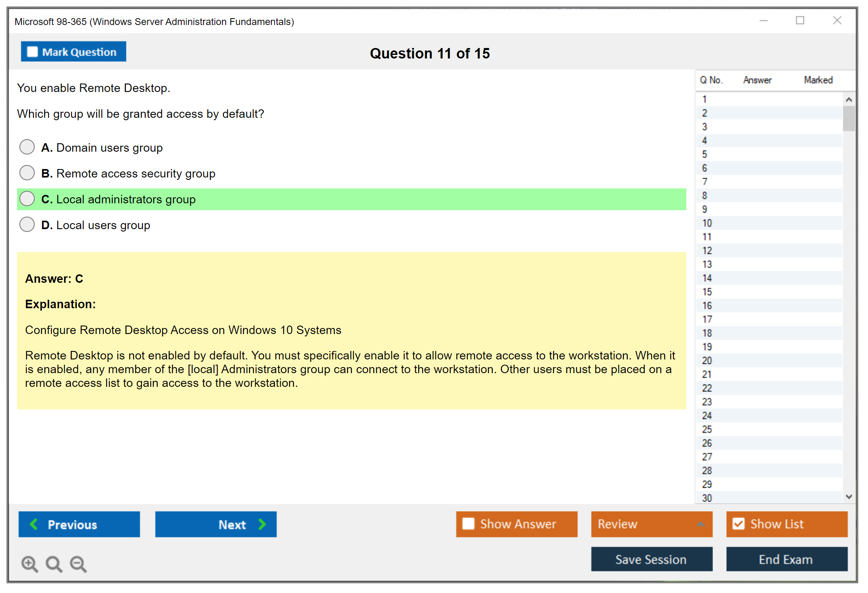Toggle the Mark Question checkbox
868x593 pixels.
pos(32,52)
